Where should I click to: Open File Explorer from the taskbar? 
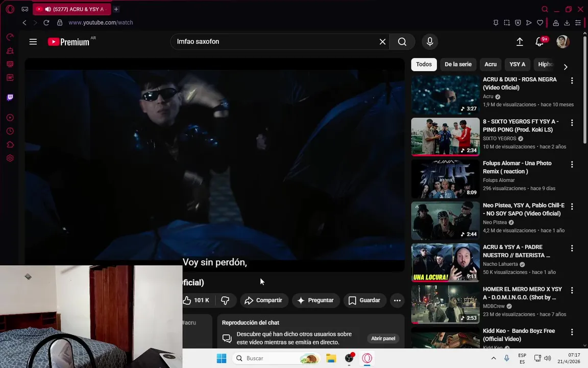[x=331, y=358]
